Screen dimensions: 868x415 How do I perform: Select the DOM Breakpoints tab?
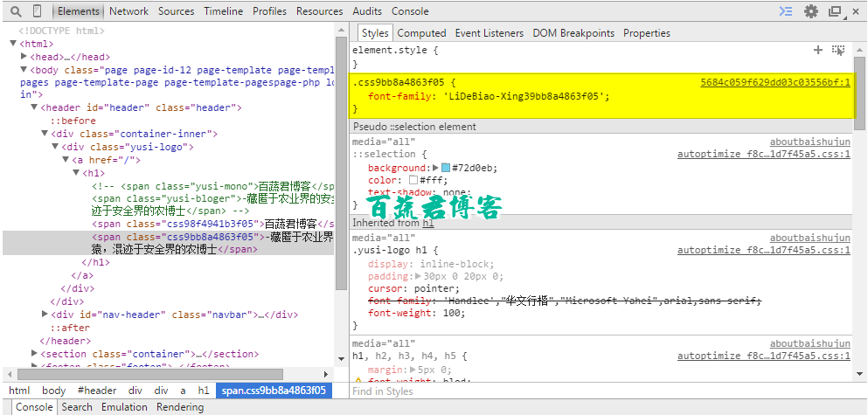tap(573, 33)
